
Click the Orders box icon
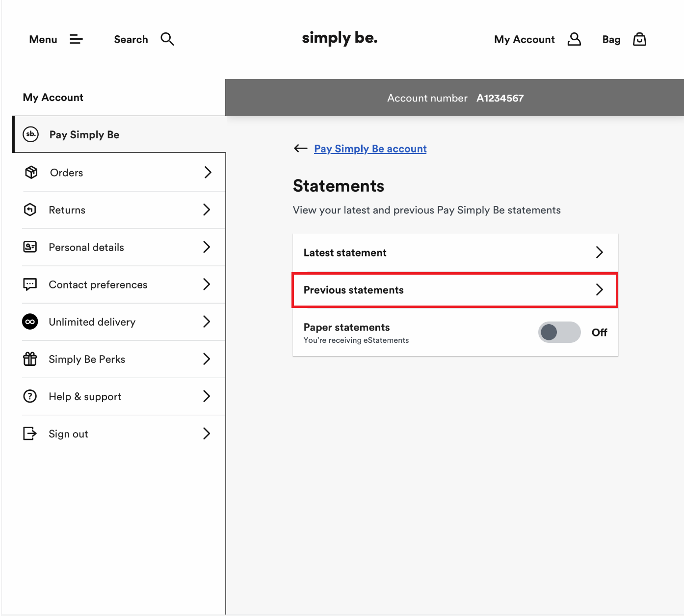pos(31,172)
